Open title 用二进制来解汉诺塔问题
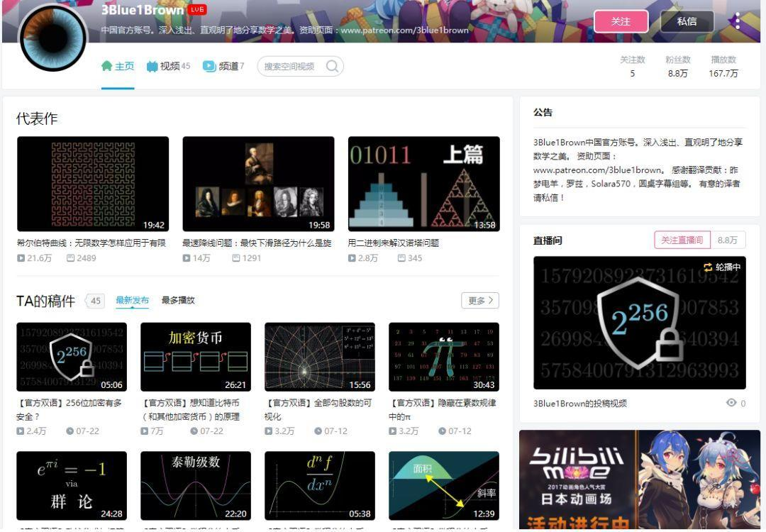This screenshot has height=532, width=766. pyautogui.click(x=394, y=243)
